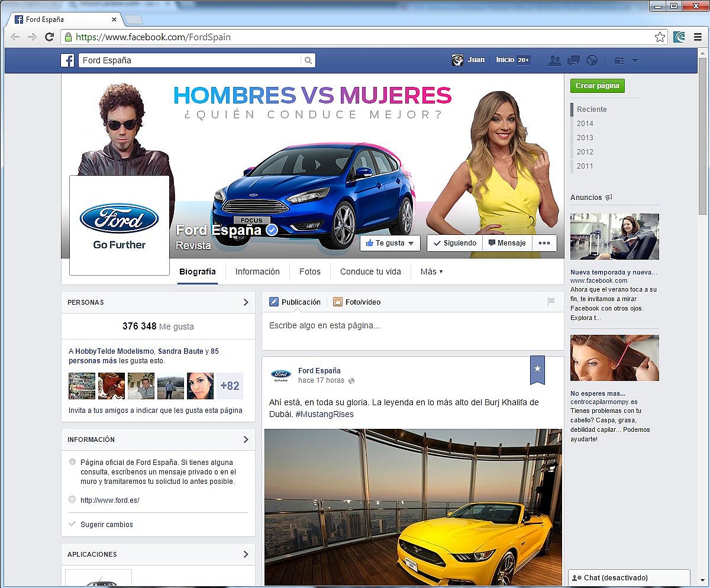Image resolution: width=710 pixels, height=588 pixels.
Task: Jump to 2012 on the timeline
Action: (x=585, y=152)
